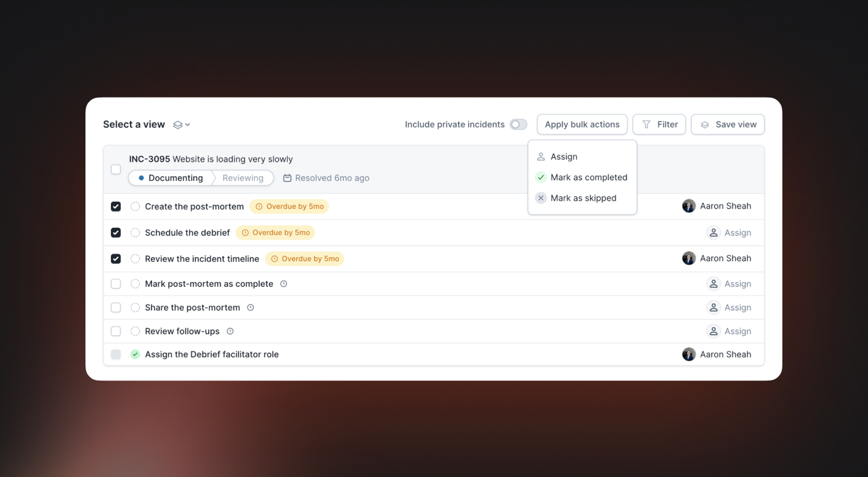Check the Mark post-mortem as complete checkbox
868x477 pixels.
pos(116,284)
